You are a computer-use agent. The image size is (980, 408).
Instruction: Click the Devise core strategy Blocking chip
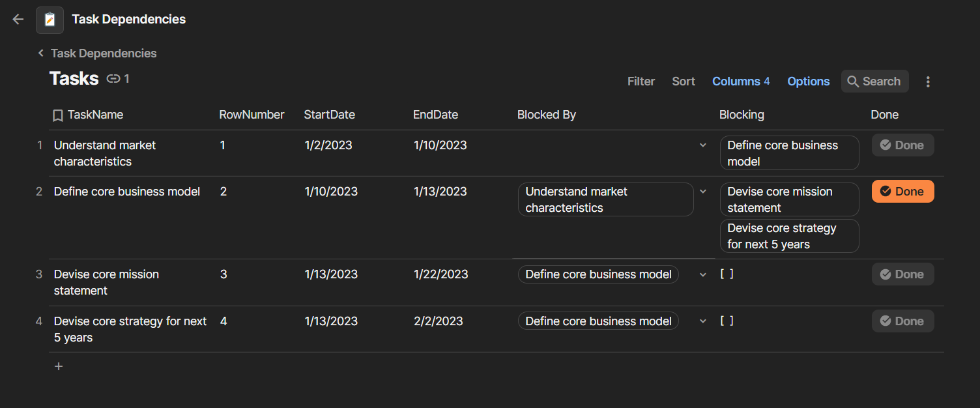789,236
